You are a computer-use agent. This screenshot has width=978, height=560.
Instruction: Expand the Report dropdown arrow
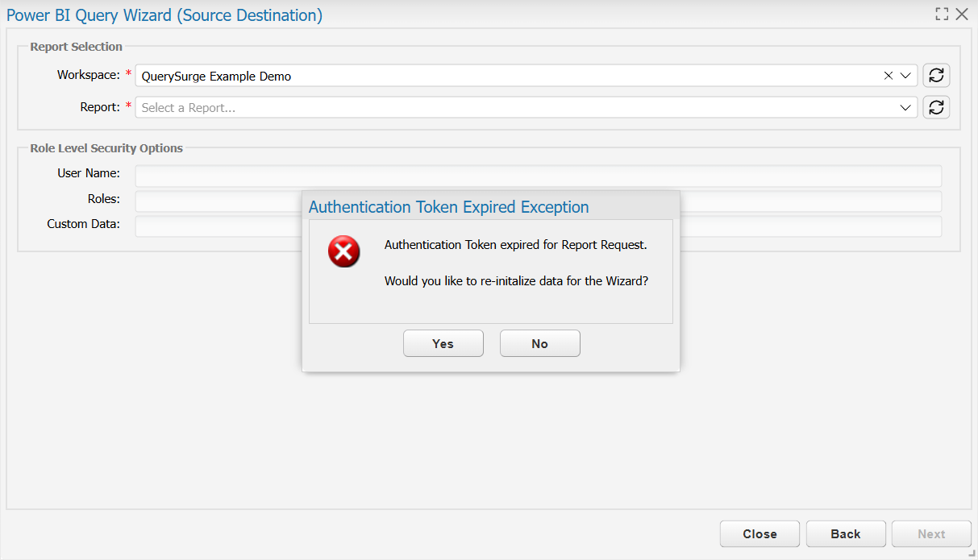(x=905, y=107)
